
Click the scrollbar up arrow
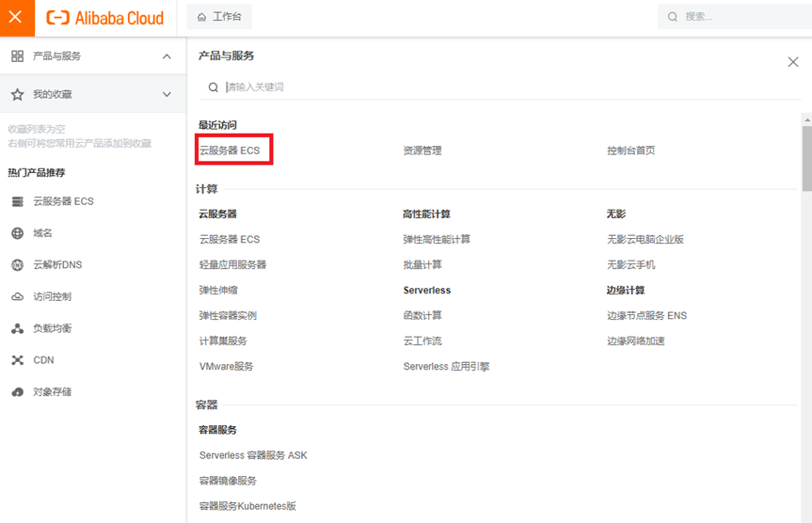click(x=806, y=119)
